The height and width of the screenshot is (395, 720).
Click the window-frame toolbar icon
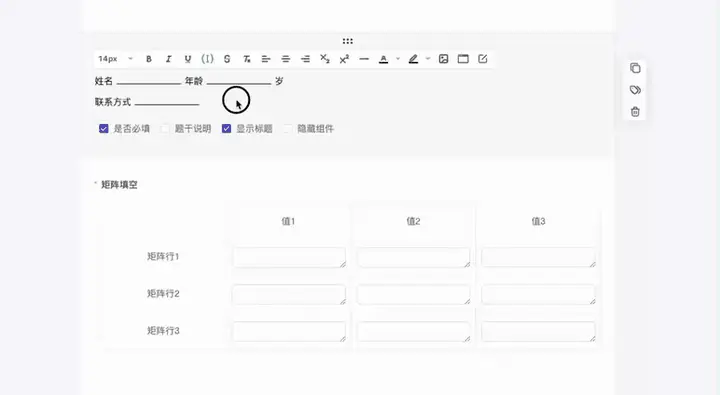(463, 59)
